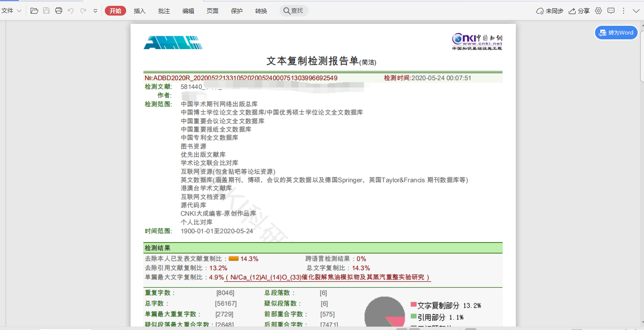Click the 检测结果 section header
This screenshot has width=644, height=330.
pos(323,248)
